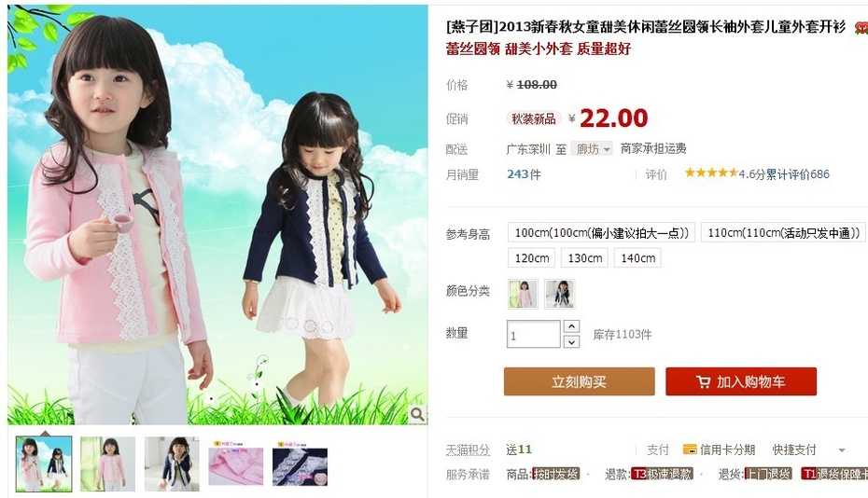Click the credit card installment icon
The width and height of the screenshot is (868, 498).
(690, 450)
